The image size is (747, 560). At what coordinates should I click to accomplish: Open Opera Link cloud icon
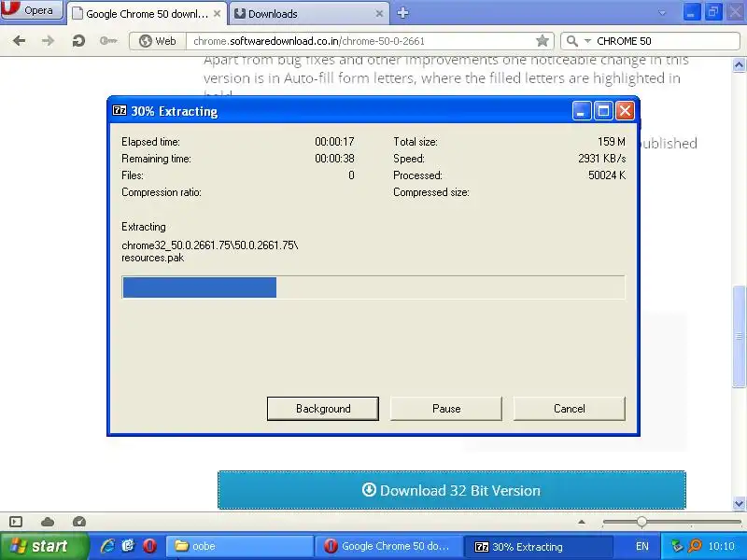pos(48,522)
